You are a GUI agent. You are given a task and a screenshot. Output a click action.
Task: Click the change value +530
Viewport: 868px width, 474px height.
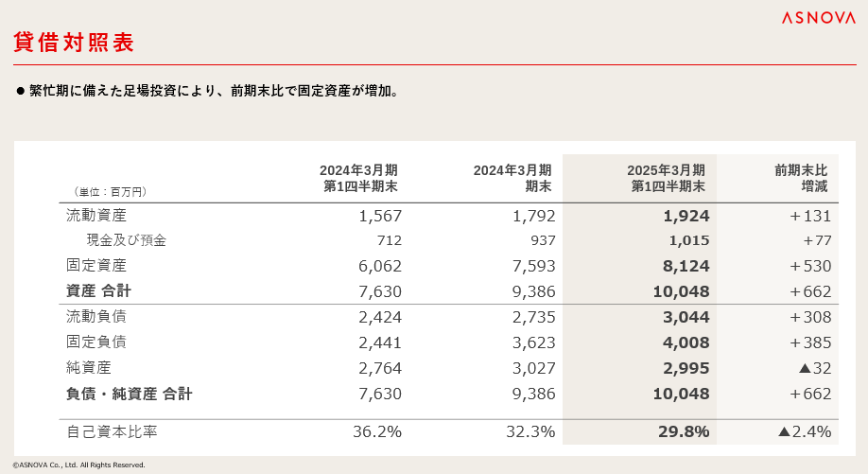pyautogui.click(x=810, y=267)
